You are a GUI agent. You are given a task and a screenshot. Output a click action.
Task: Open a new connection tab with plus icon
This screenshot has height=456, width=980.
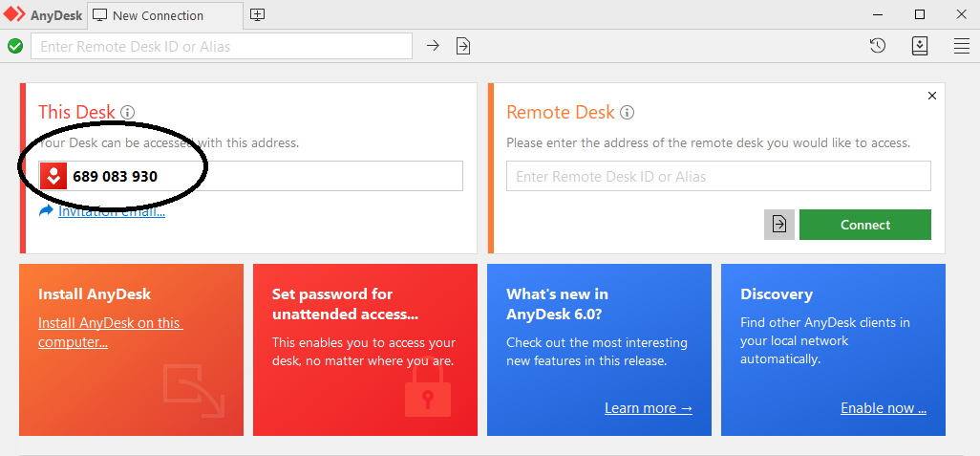257,15
